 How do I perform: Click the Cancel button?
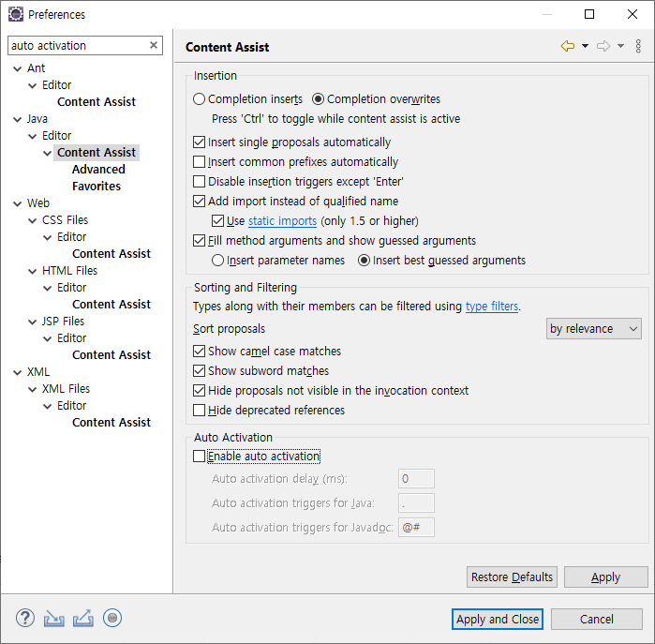coord(597,619)
